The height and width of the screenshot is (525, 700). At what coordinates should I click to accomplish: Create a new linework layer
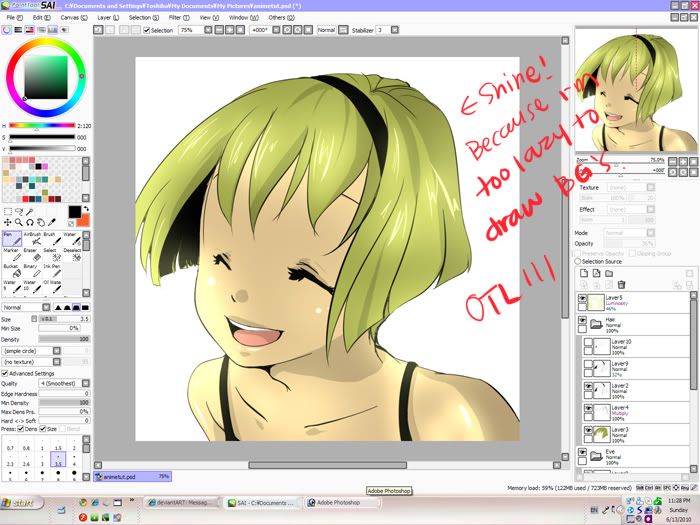click(596, 273)
